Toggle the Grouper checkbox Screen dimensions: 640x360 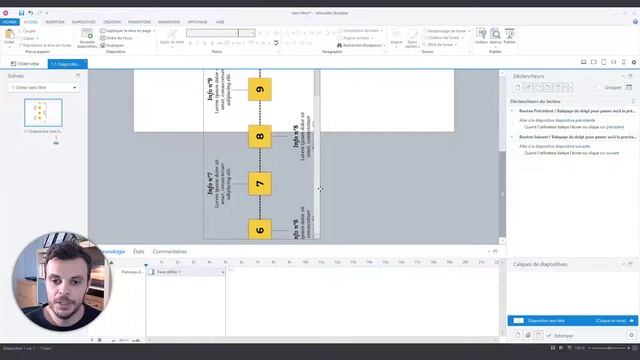(599, 87)
